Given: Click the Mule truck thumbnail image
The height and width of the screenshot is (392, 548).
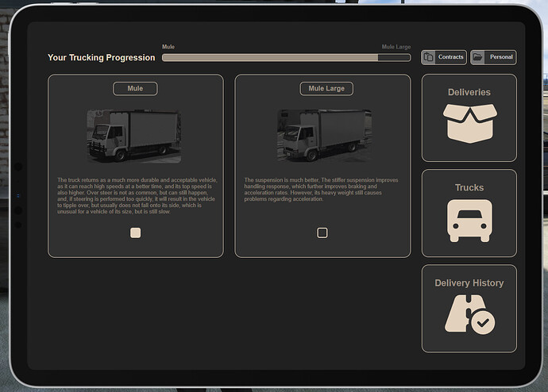Looking at the screenshot, I should click(x=134, y=136).
